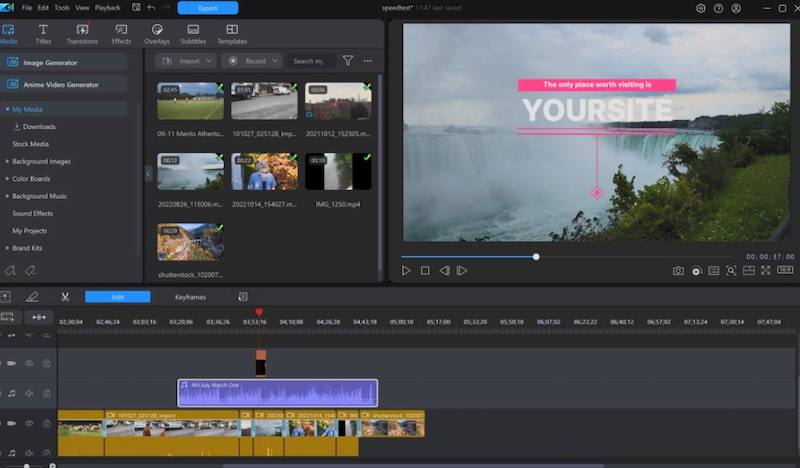Click the split scissors tool in timeline toolbar
This screenshot has width=800, height=468.
(65, 297)
